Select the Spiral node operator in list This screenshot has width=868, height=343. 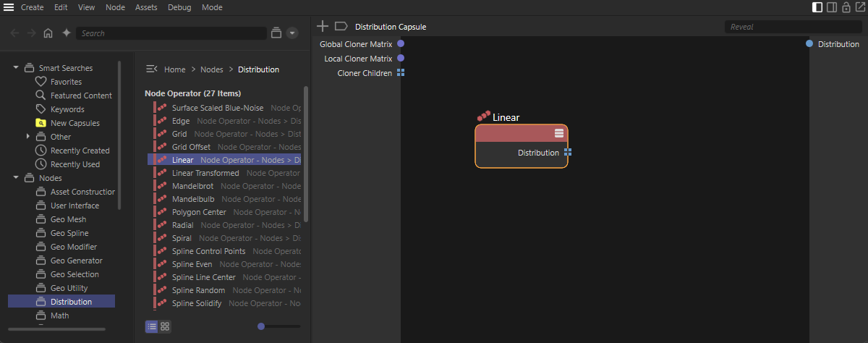pos(182,238)
